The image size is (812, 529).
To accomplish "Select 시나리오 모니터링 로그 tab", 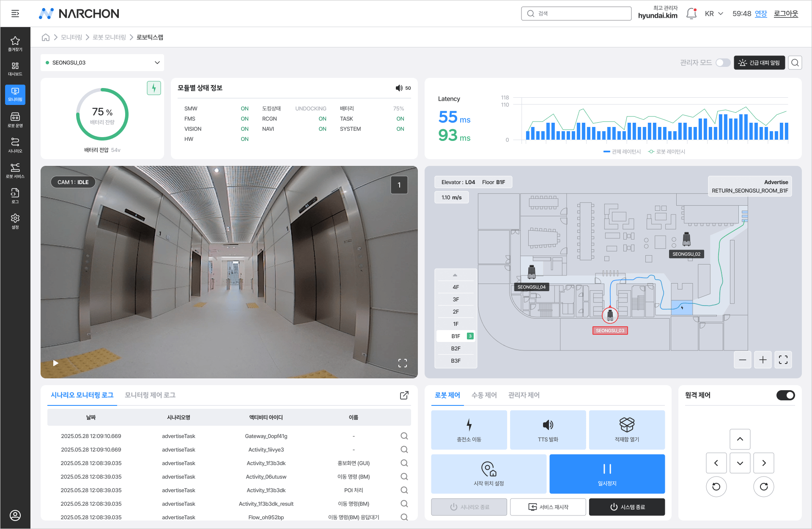I will 82,395.
